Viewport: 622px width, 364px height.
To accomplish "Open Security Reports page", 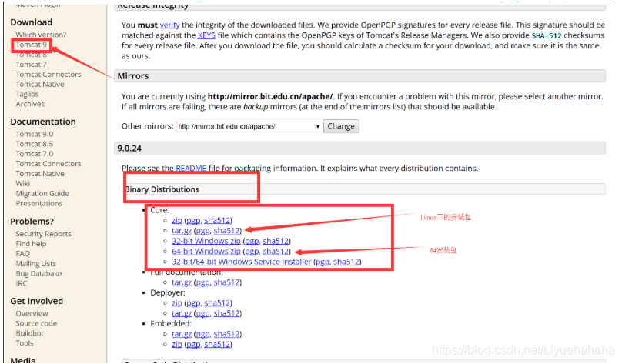I will pyautogui.click(x=43, y=233).
